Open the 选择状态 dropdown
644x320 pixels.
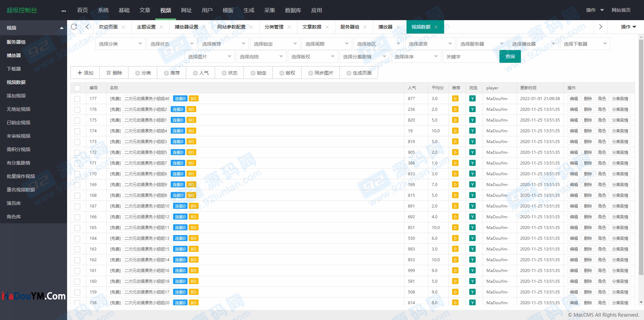click(x=172, y=44)
